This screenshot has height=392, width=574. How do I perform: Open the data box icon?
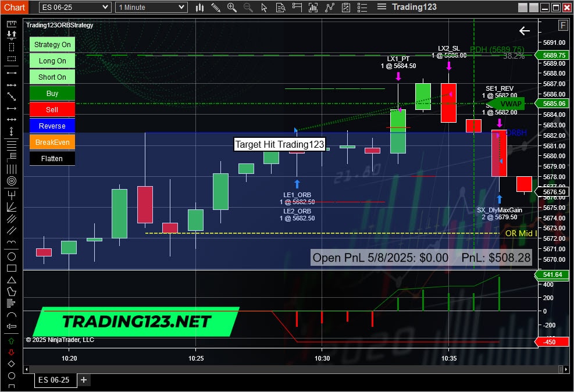[280, 8]
